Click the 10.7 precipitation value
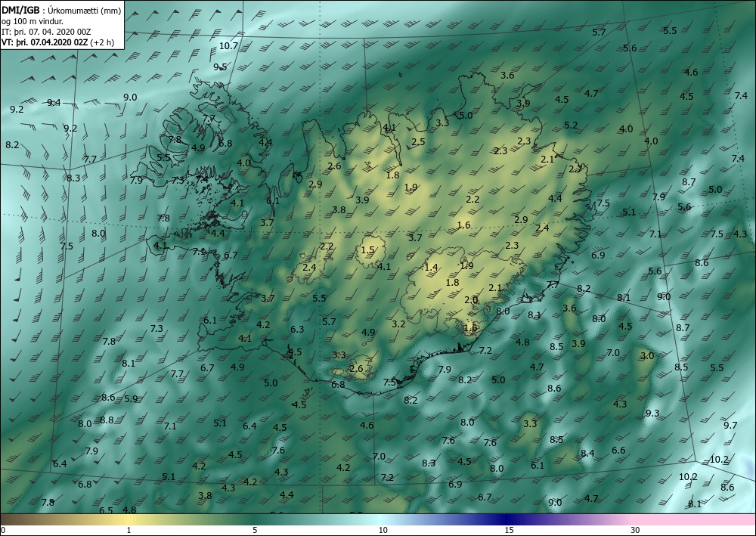The width and height of the screenshot is (756, 536). (228, 46)
